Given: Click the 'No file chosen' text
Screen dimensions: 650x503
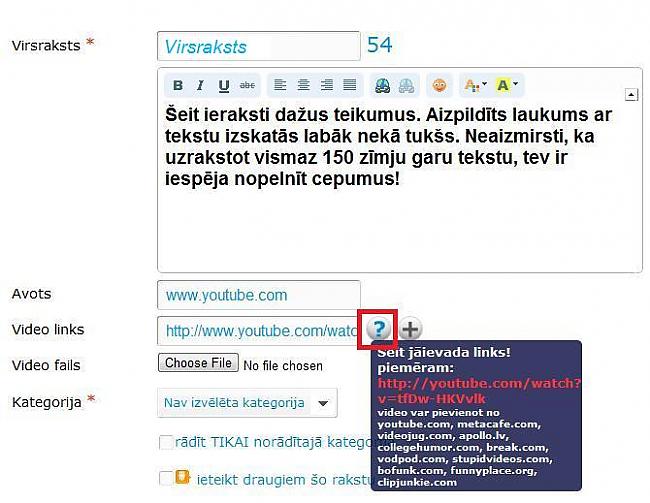Looking at the screenshot, I should coord(283,366).
